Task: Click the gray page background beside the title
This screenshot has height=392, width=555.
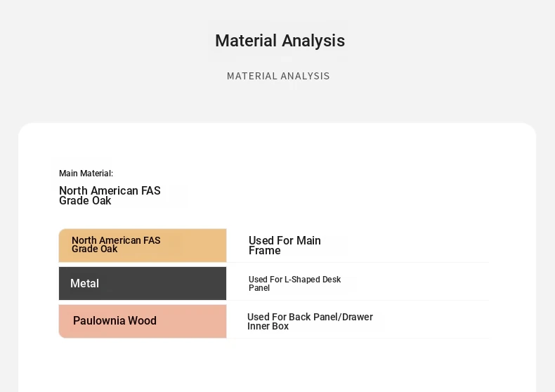Action: point(106,41)
